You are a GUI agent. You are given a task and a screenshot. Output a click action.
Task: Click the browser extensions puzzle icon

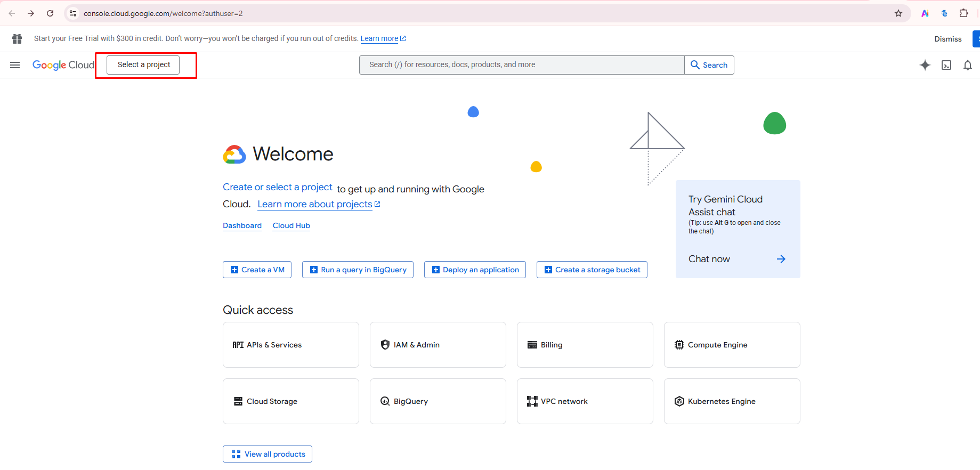(x=963, y=13)
